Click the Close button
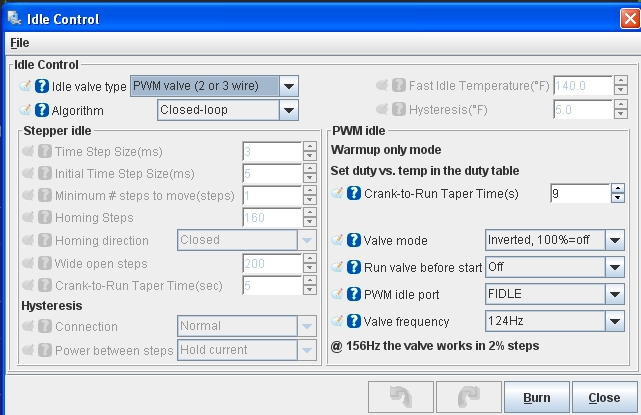641x415 pixels. [604, 397]
